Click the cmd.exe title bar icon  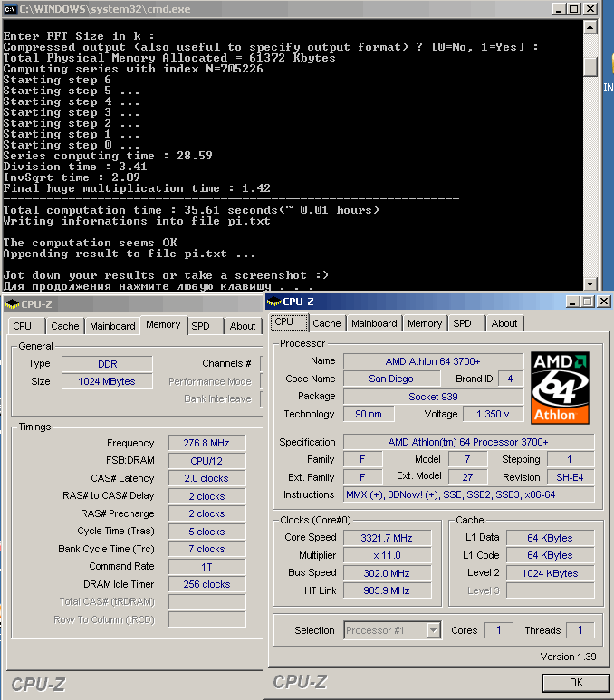pyautogui.click(x=10, y=9)
